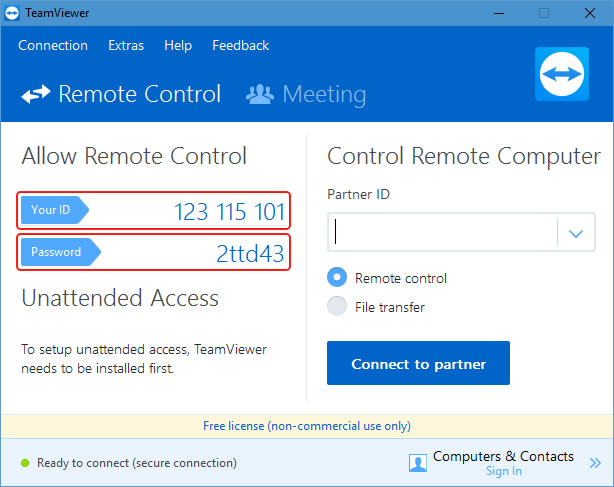Open the Help menu
The width and height of the screenshot is (614, 487).
(178, 45)
